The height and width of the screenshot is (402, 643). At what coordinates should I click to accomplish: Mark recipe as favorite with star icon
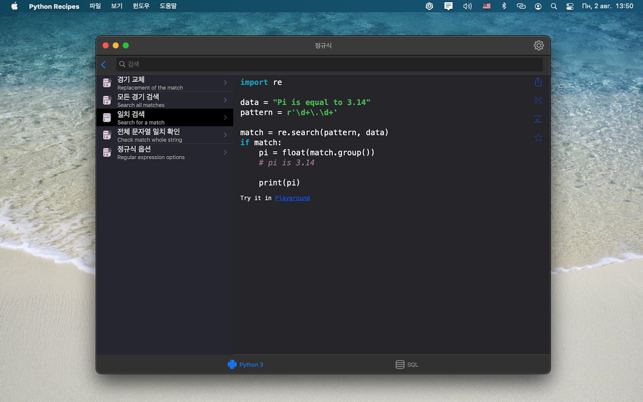pos(537,137)
